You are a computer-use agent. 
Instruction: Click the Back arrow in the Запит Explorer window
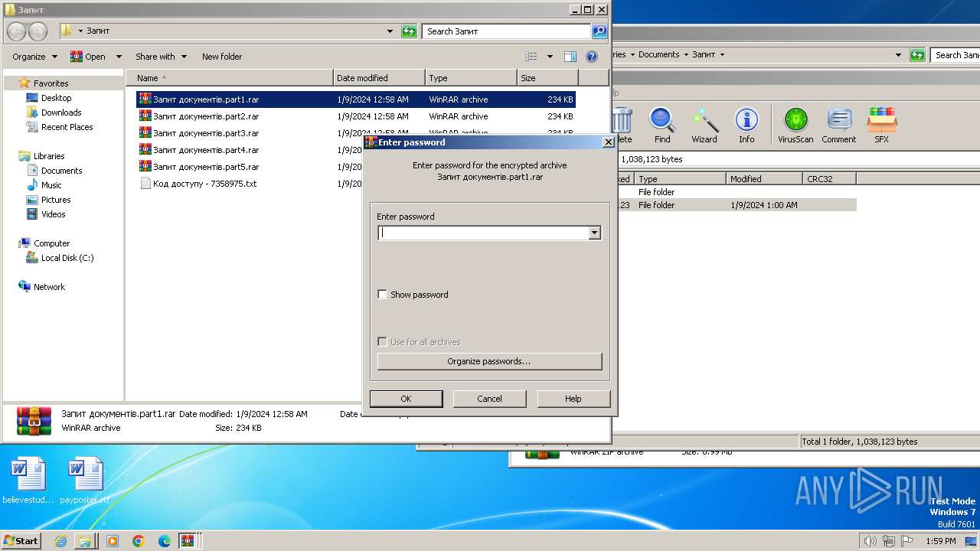(x=17, y=31)
